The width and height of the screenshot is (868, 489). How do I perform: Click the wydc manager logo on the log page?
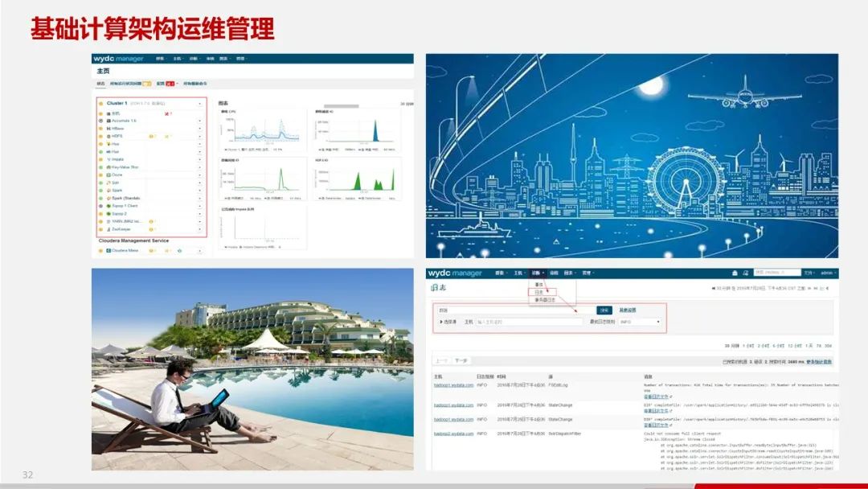coord(455,273)
